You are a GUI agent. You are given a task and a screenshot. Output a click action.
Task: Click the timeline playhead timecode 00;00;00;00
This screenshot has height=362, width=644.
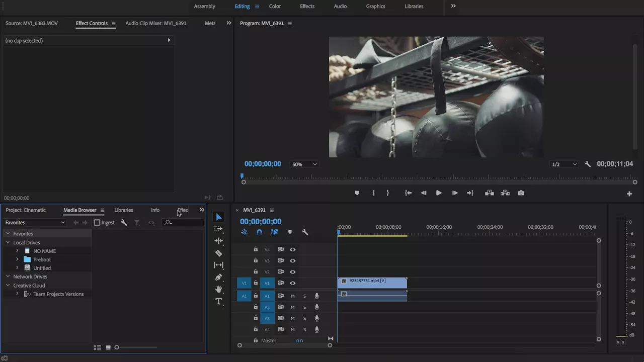261,222
